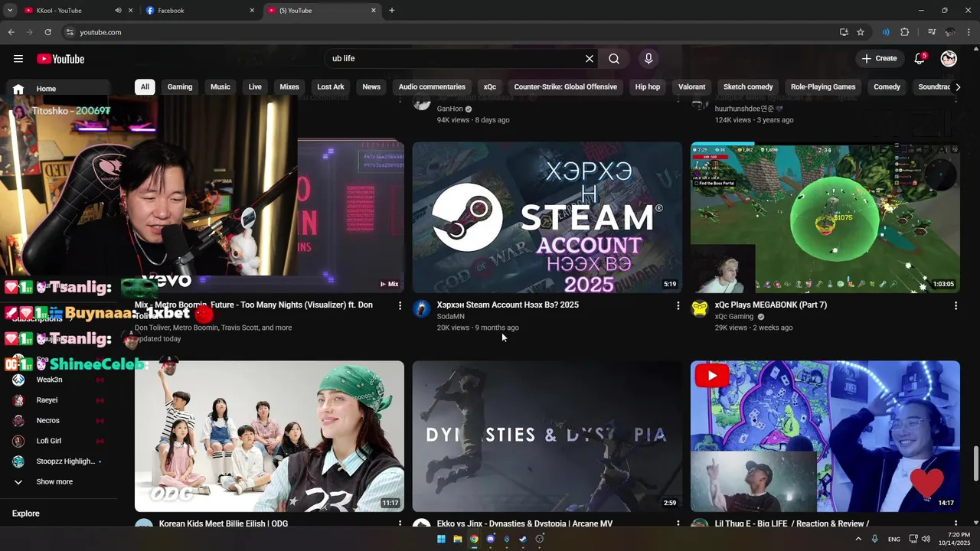Open a new browser tab
Viewport: 980px width, 551px height.
coord(392,11)
